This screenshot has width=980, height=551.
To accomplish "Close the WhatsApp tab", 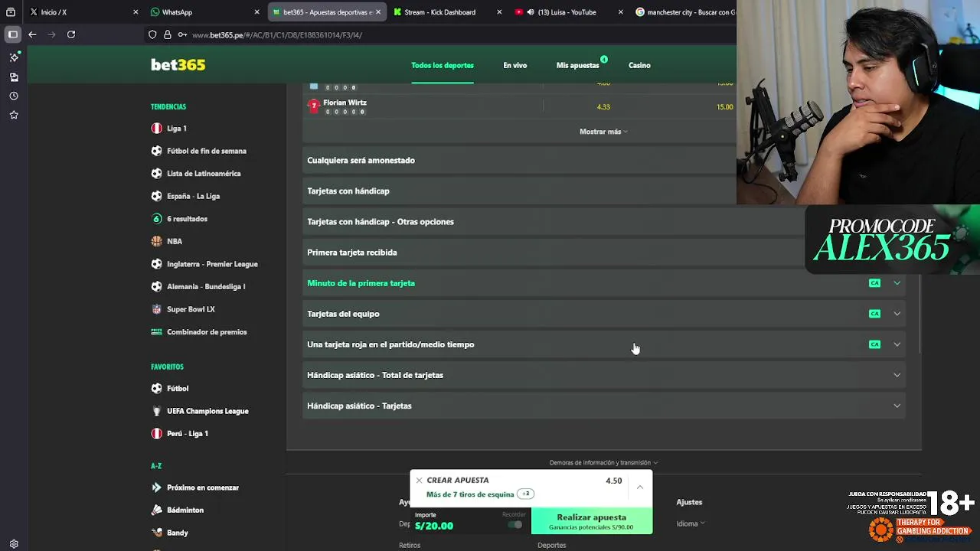I will (x=256, y=12).
